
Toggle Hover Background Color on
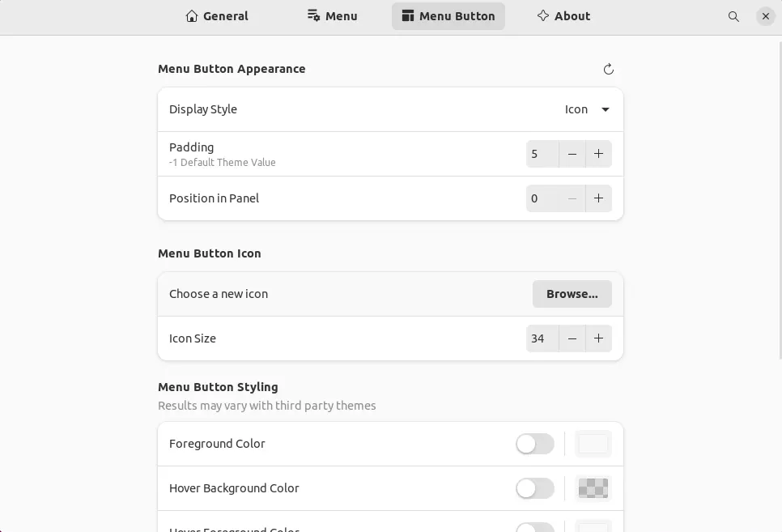click(x=534, y=488)
